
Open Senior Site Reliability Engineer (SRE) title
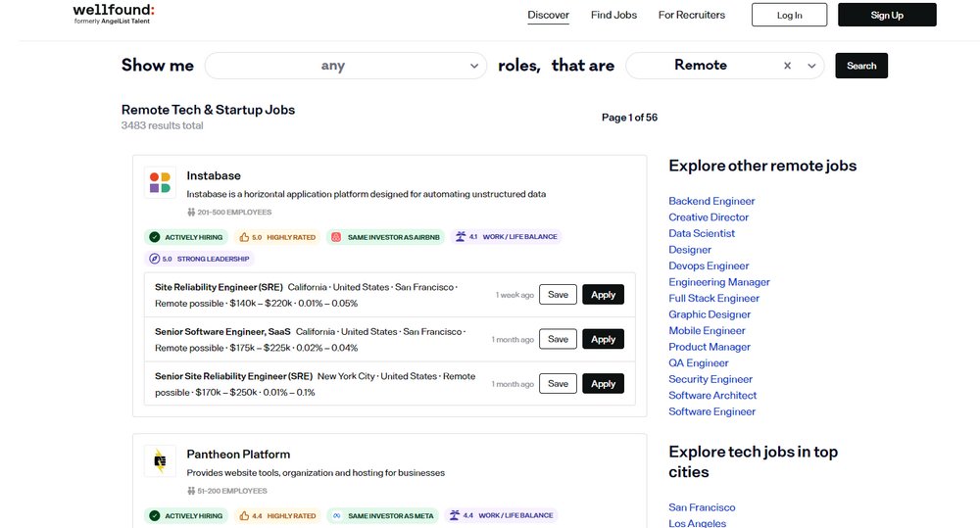click(x=233, y=376)
